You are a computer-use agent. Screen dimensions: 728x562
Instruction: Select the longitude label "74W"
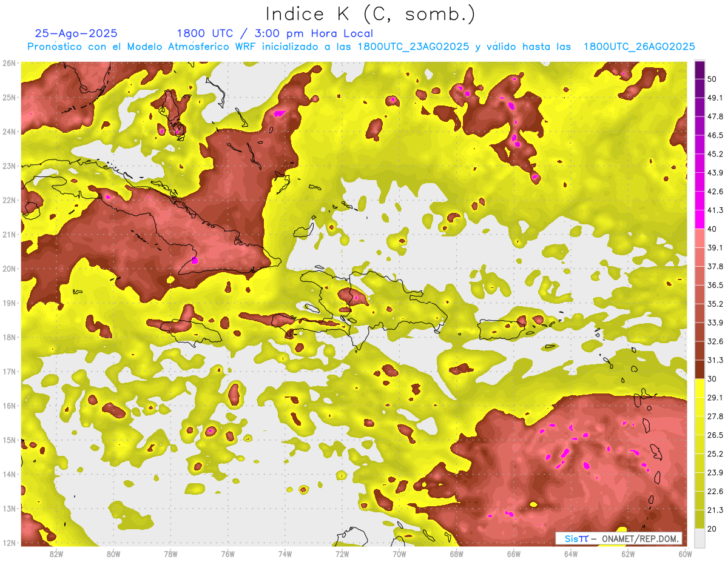[x=285, y=554]
